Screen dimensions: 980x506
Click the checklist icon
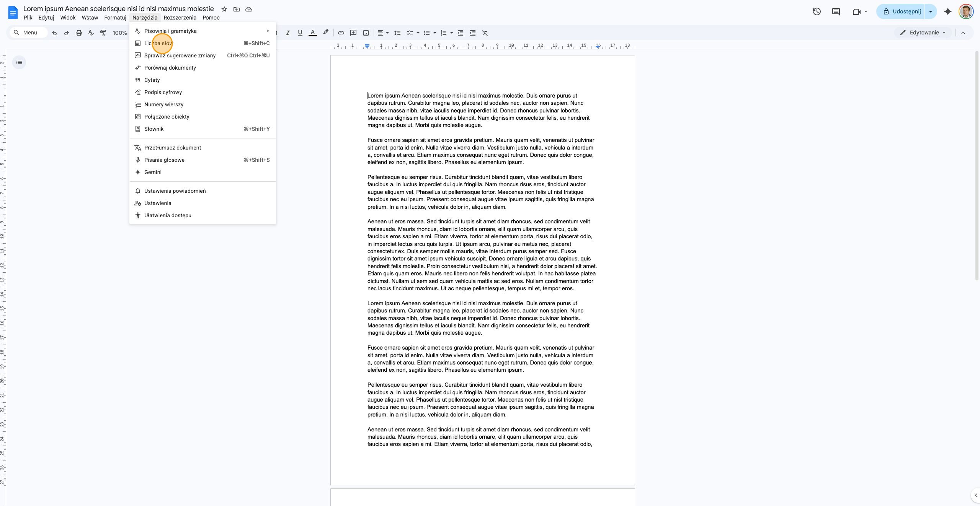coord(410,33)
